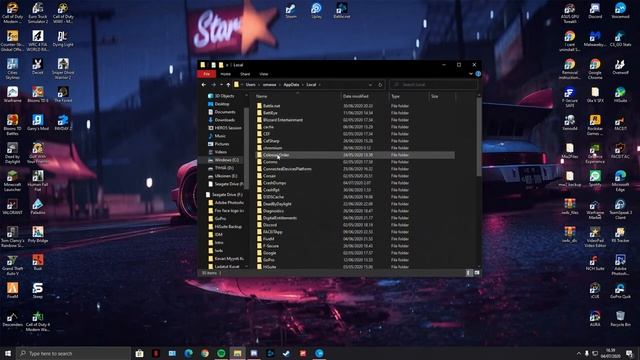Open the Steam desktop shortcut

click(x=291, y=11)
